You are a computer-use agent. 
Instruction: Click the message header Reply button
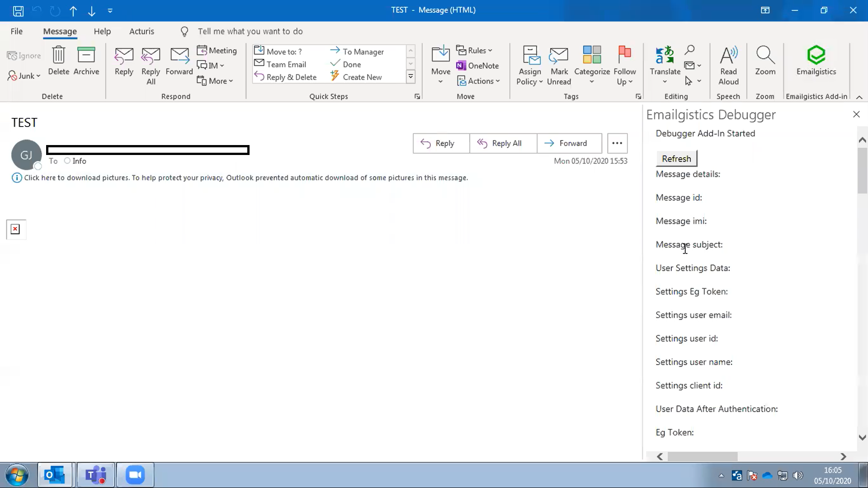441,143
